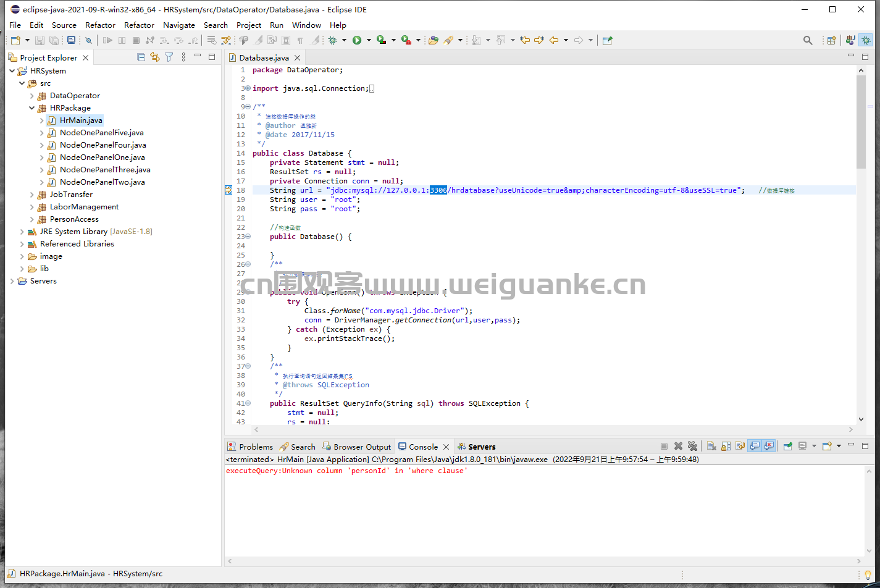This screenshot has height=588, width=880.
Task: Expand the JobTransfer package
Action: click(x=32, y=195)
